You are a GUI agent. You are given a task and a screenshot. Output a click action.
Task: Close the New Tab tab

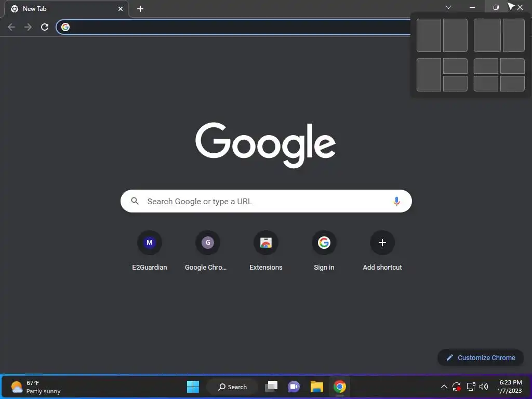click(121, 9)
